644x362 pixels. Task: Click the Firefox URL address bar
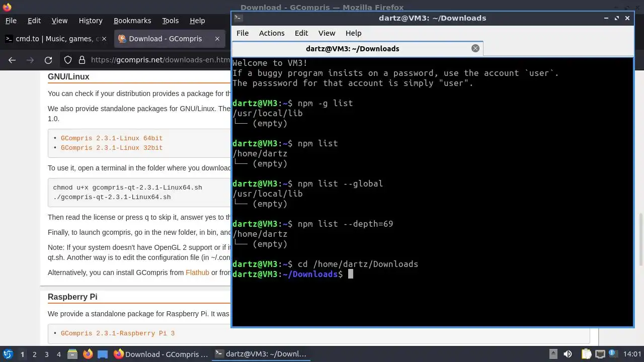pyautogui.click(x=160, y=60)
